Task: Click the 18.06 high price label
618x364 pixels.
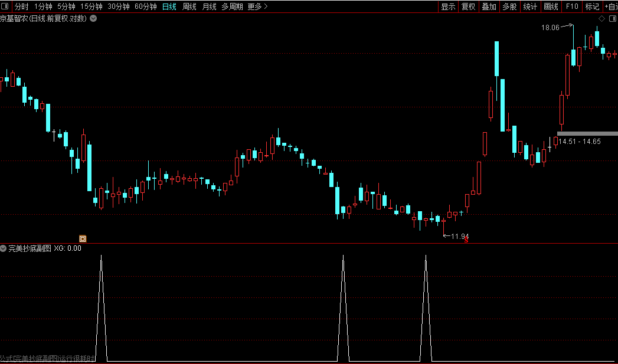Action: pos(550,28)
